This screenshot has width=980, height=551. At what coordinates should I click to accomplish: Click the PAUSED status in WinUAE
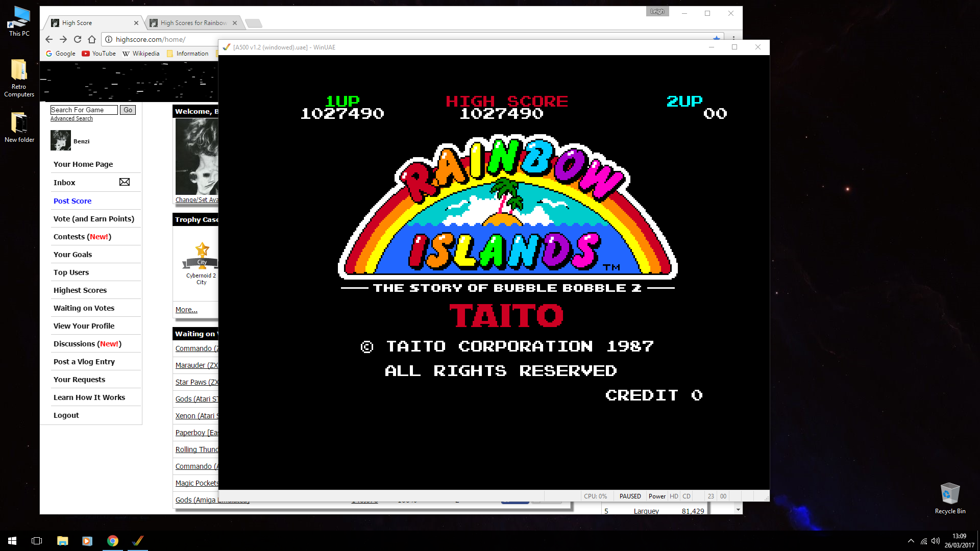630,496
